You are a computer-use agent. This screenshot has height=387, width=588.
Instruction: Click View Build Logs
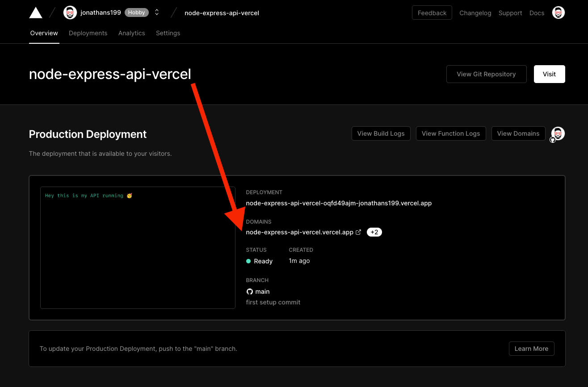pyautogui.click(x=381, y=133)
